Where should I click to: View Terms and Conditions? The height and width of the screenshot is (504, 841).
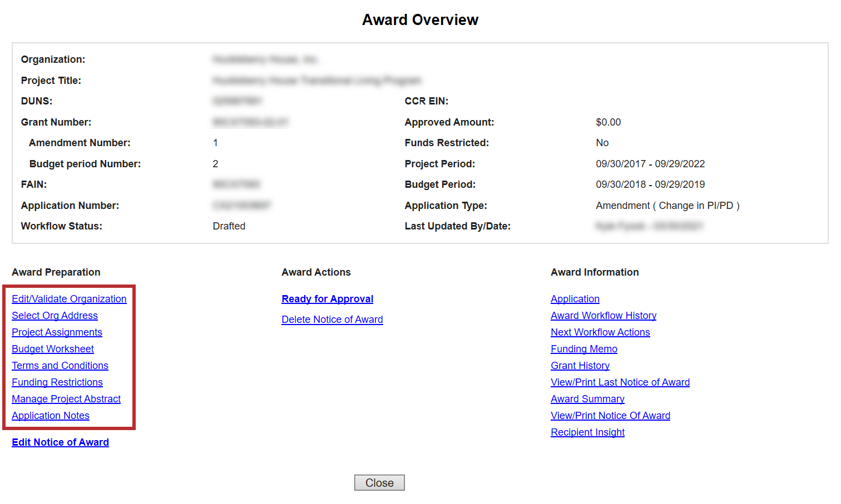(x=60, y=366)
